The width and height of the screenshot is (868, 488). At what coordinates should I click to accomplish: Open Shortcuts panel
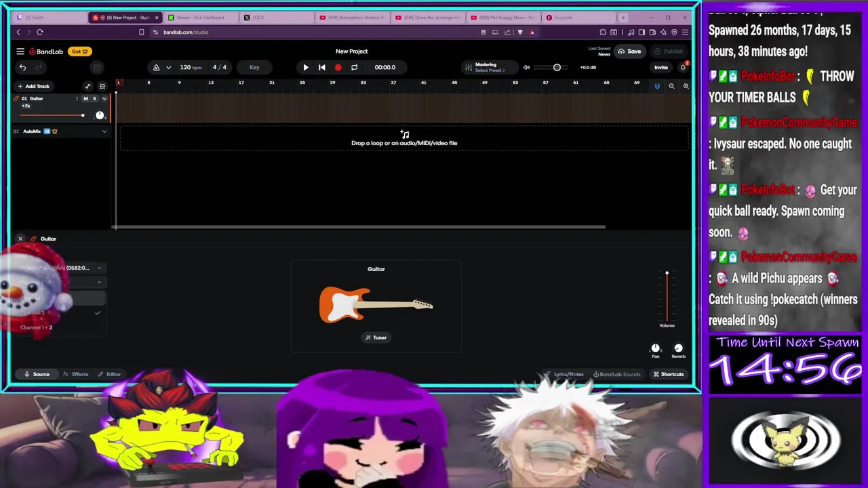coord(669,374)
